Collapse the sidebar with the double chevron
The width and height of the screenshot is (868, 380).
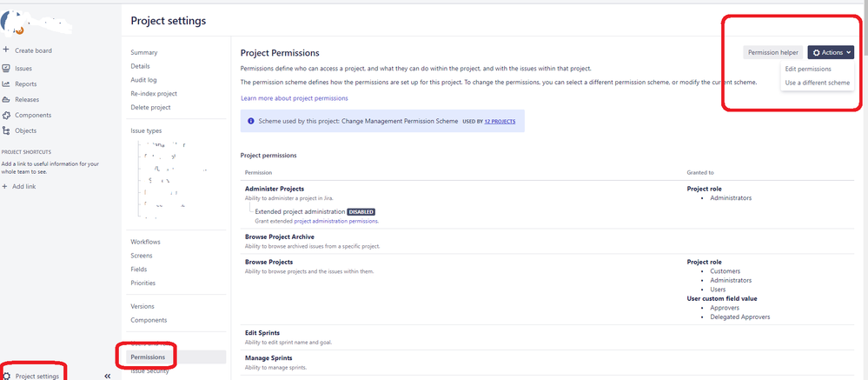click(x=108, y=377)
